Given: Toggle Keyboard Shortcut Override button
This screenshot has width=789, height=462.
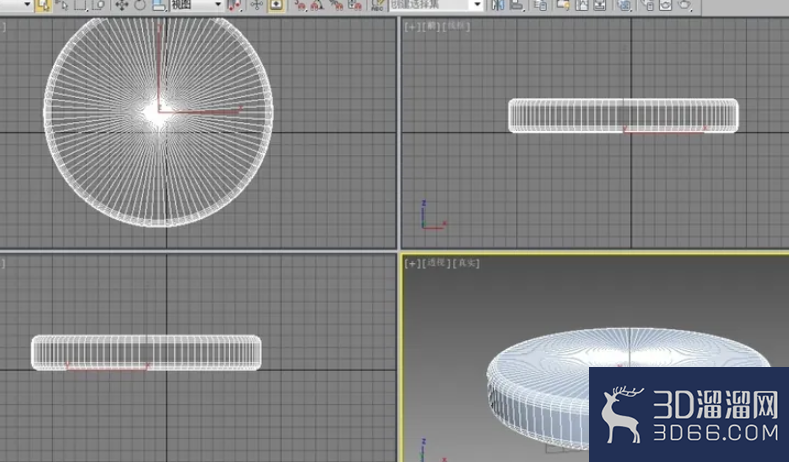Looking at the screenshot, I should click(x=276, y=5).
